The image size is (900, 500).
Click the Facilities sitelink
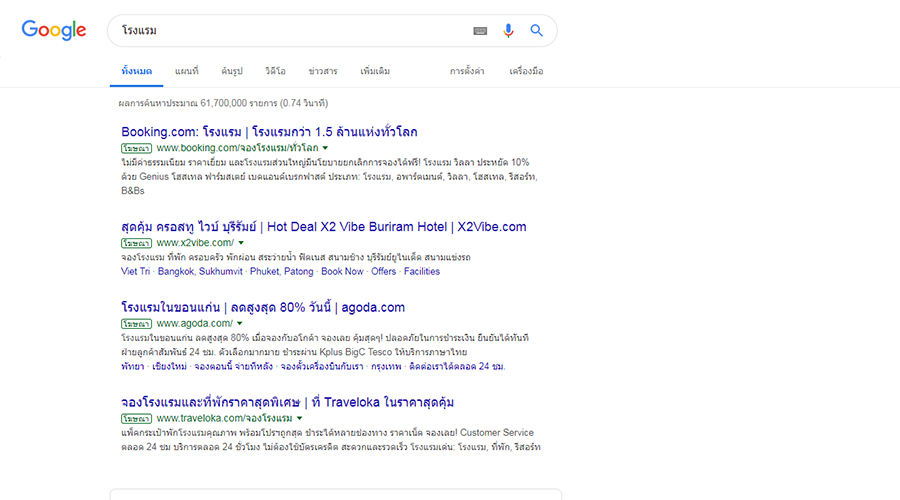coord(422,272)
